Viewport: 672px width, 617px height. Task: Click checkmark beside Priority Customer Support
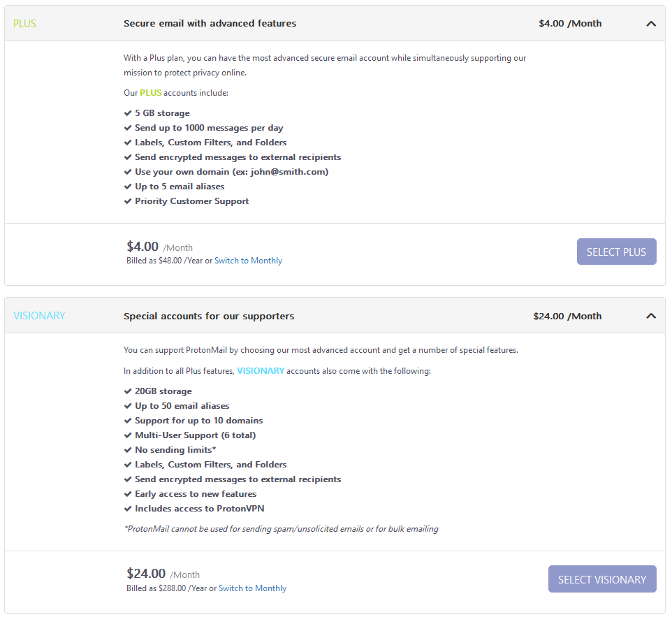(128, 201)
